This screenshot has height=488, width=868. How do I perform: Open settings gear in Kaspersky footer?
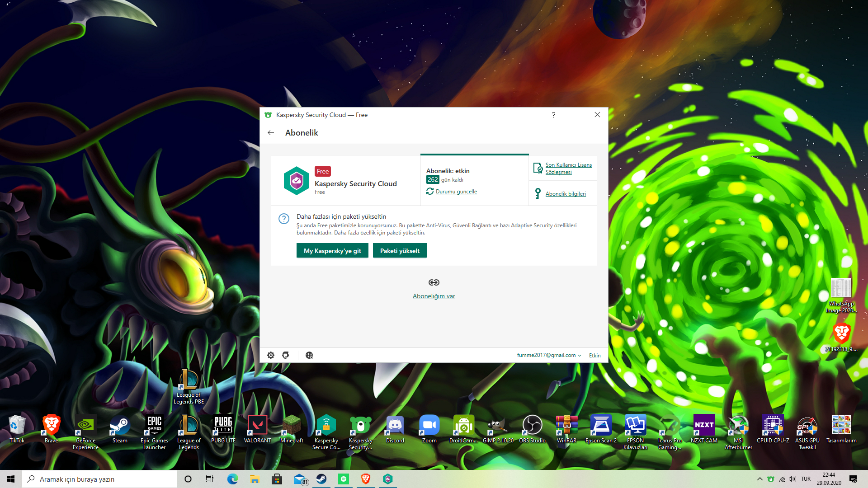tap(271, 355)
